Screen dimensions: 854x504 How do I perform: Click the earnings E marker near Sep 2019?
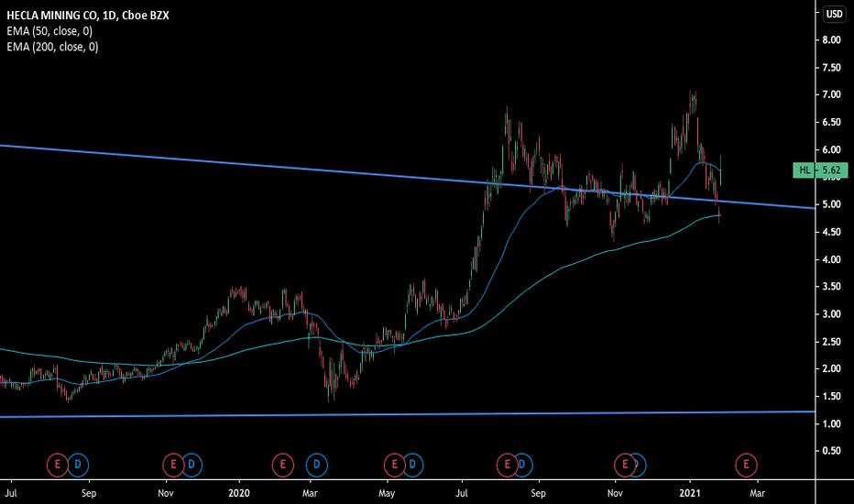57,465
